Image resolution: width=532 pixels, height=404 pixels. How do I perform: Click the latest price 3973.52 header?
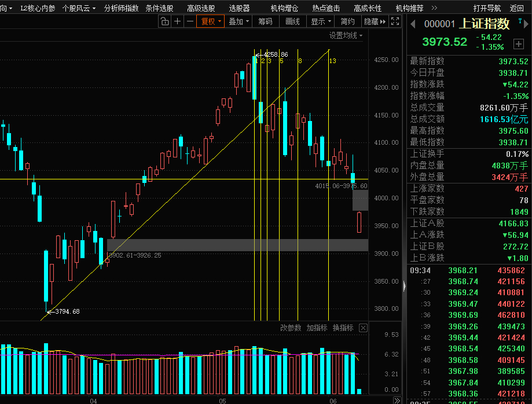click(x=445, y=42)
